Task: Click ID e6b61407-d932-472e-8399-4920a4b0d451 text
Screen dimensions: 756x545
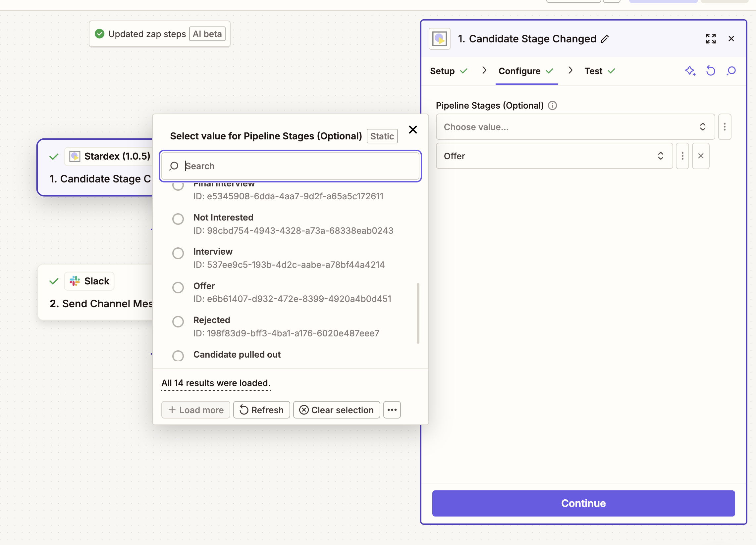Action: (292, 299)
